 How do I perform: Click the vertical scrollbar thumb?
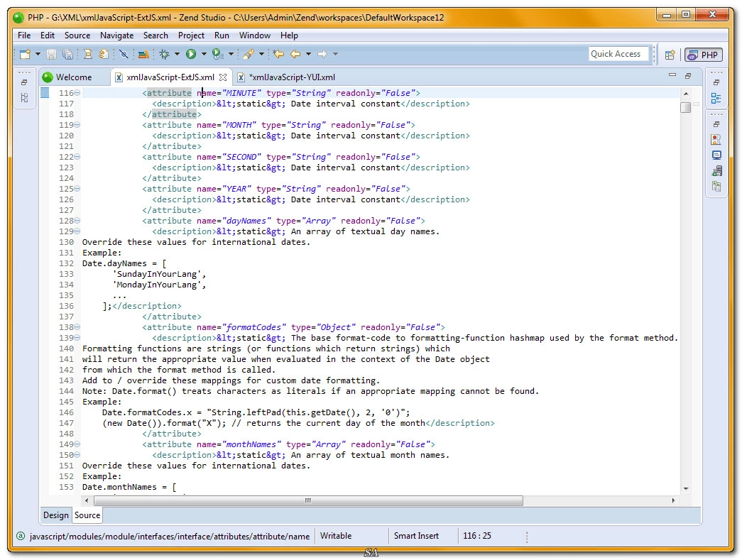[x=685, y=107]
